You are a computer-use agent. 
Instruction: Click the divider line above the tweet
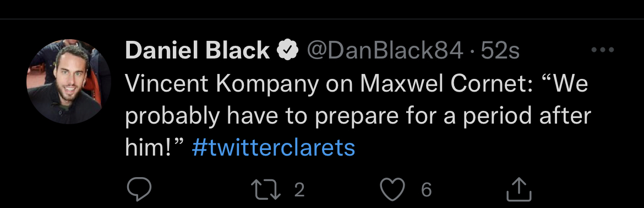click(x=322, y=19)
